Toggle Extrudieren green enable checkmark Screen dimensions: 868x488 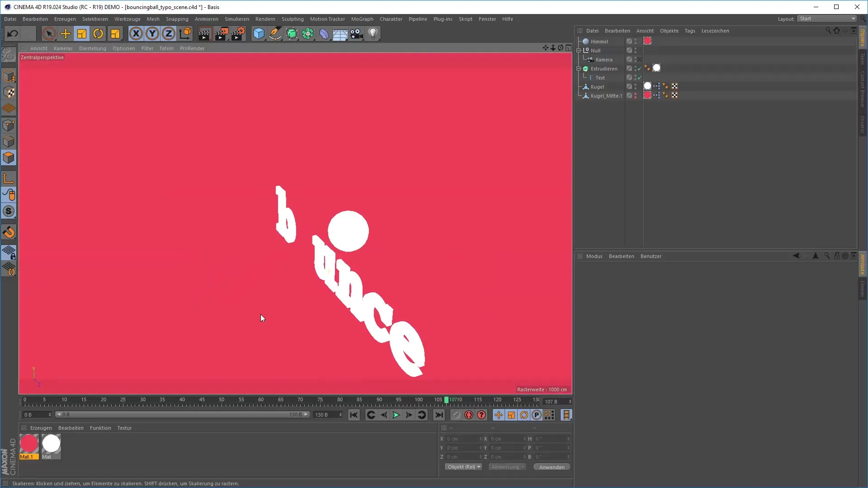tap(640, 69)
